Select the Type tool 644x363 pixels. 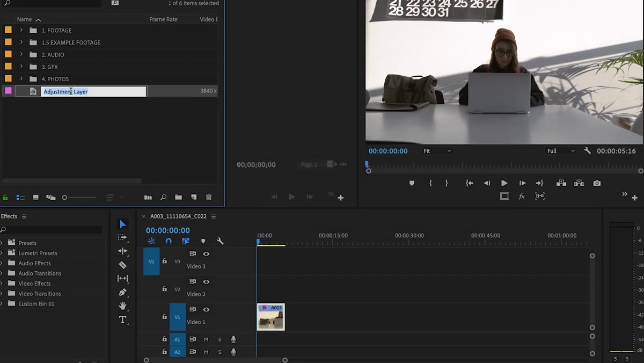tap(122, 320)
